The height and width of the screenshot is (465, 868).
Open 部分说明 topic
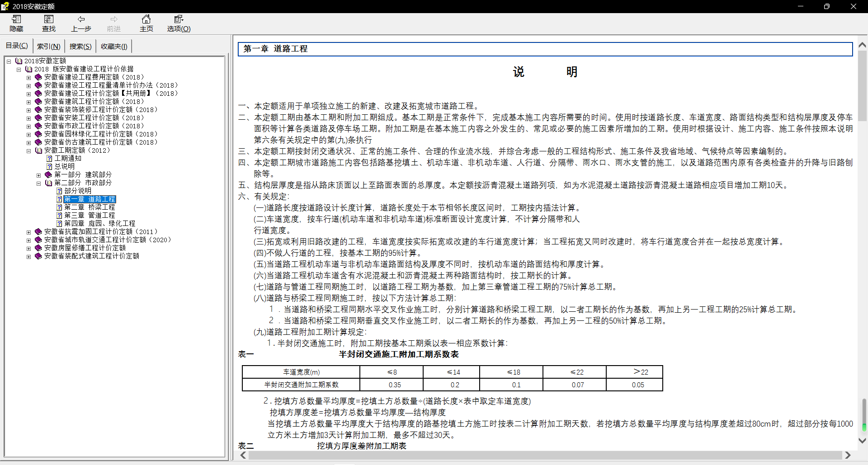pos(78,191)
